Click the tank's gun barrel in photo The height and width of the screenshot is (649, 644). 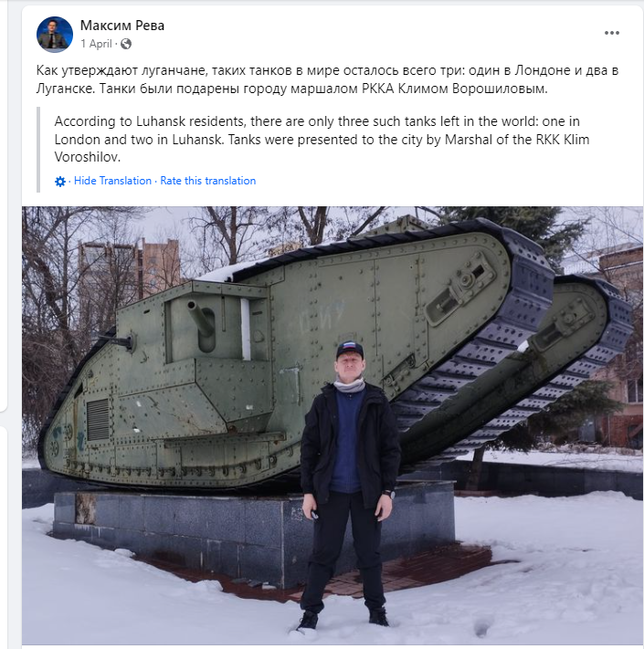tap(200, 318)
